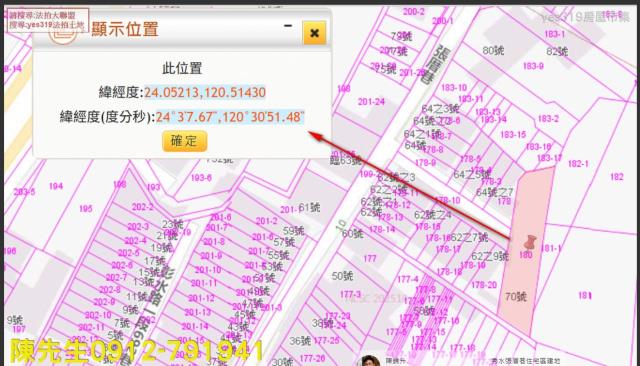Select parcel 183-2 on the map
Screen dimensions: 640x366
[548, 119]
